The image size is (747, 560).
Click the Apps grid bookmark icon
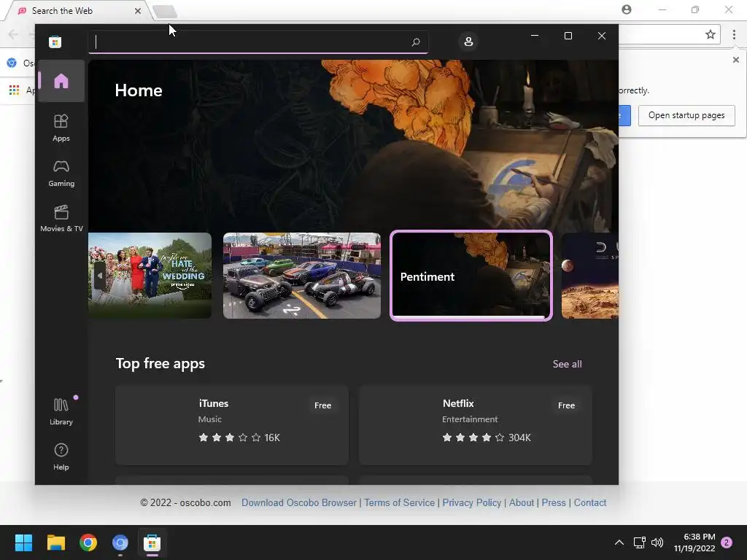click(x=15, y=90)
